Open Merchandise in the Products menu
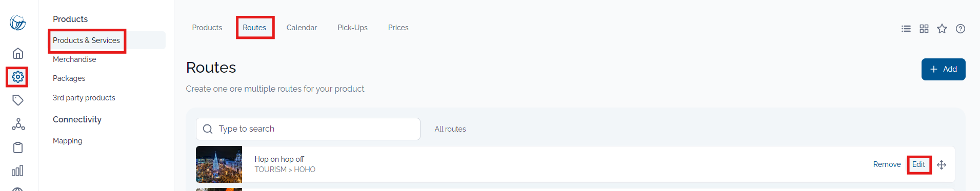980x191 pixels. click(74, 59)
